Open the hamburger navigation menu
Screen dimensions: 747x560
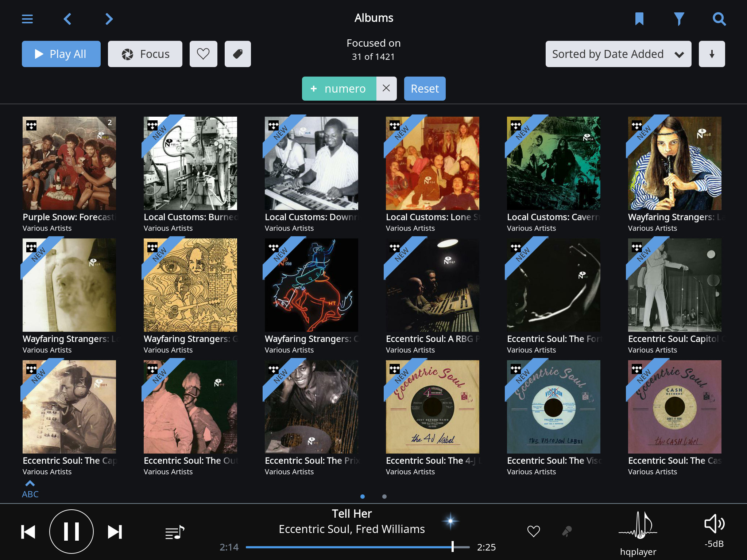[27, 19]
